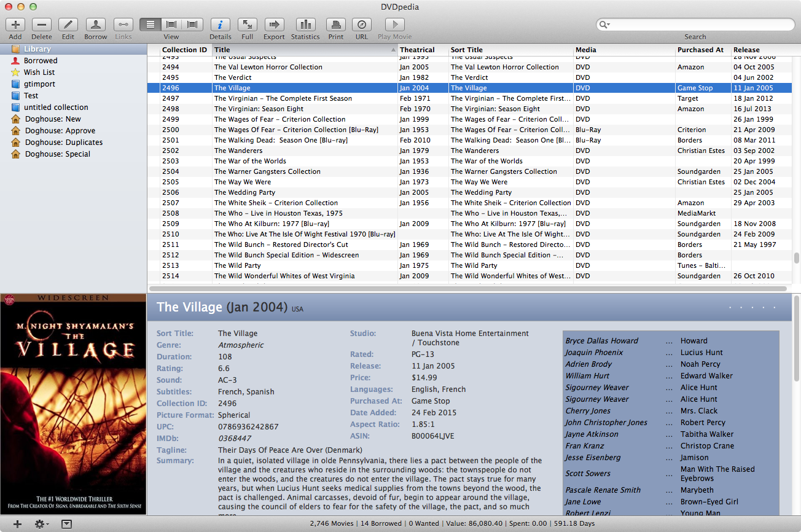The height and width of the screenshot is (532, 801).
Task: Sort by the Sort Title column
Action: [511, 50]
